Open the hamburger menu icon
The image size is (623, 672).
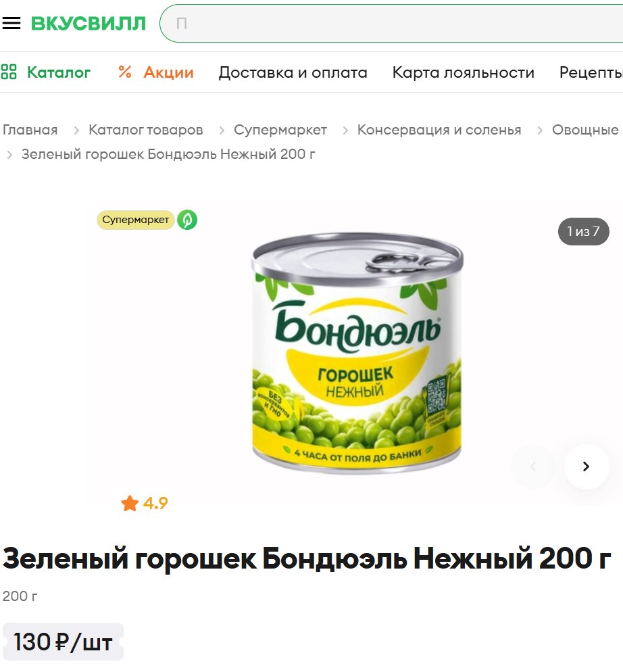11,23
